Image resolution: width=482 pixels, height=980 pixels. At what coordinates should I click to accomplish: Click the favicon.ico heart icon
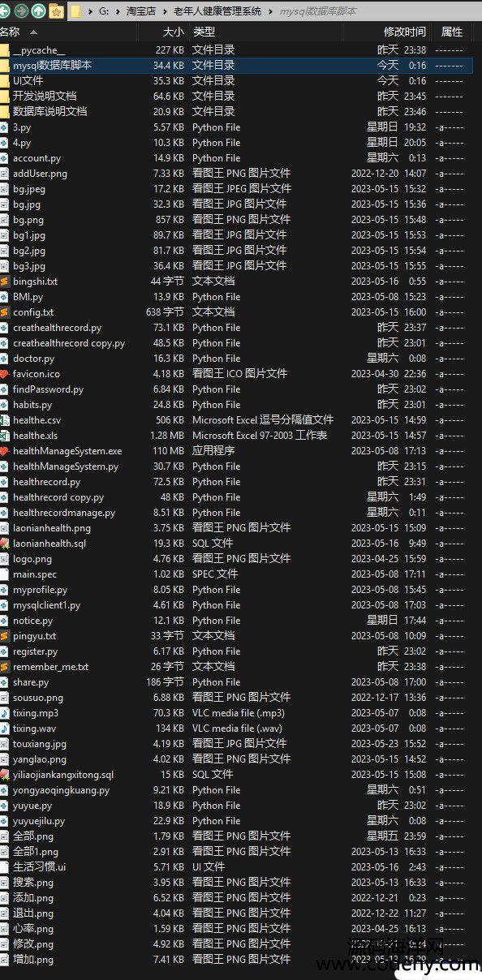[x=4, y=374]
